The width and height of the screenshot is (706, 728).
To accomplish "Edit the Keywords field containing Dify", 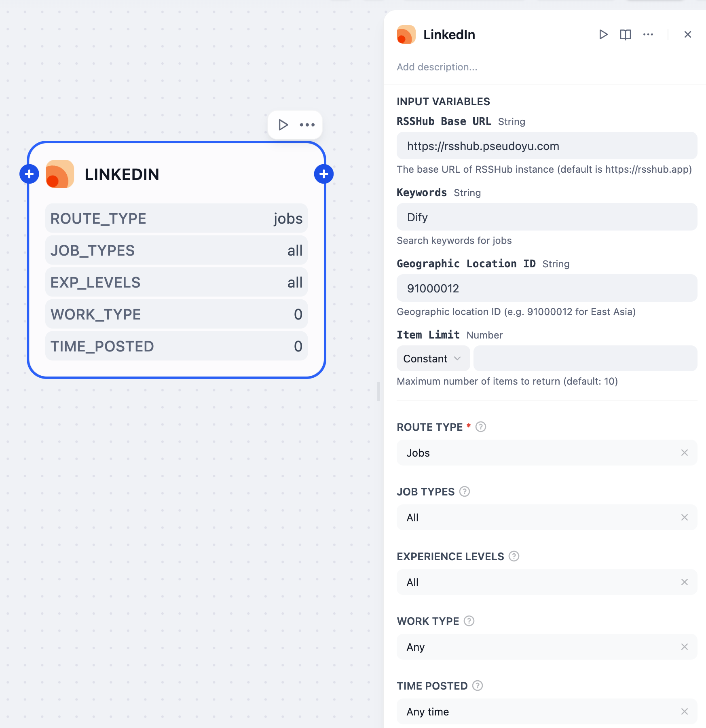I will (546, 217).
